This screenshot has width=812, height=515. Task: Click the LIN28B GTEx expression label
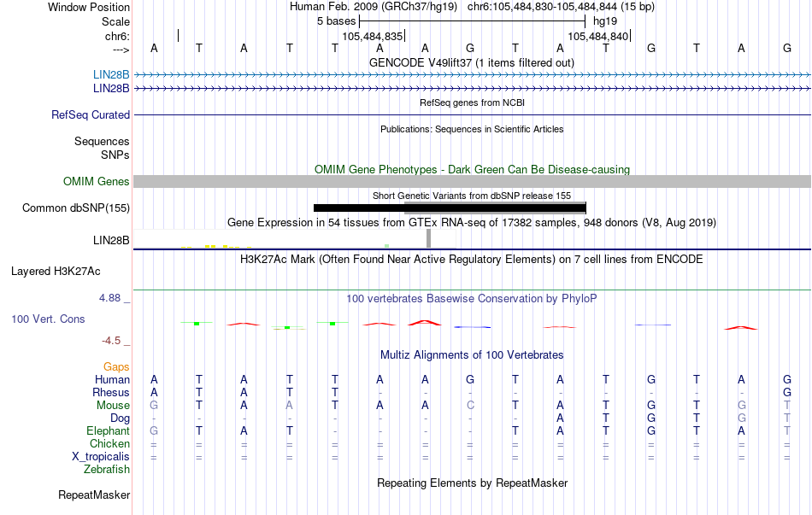pyautogui.click(x=111, y=241)
